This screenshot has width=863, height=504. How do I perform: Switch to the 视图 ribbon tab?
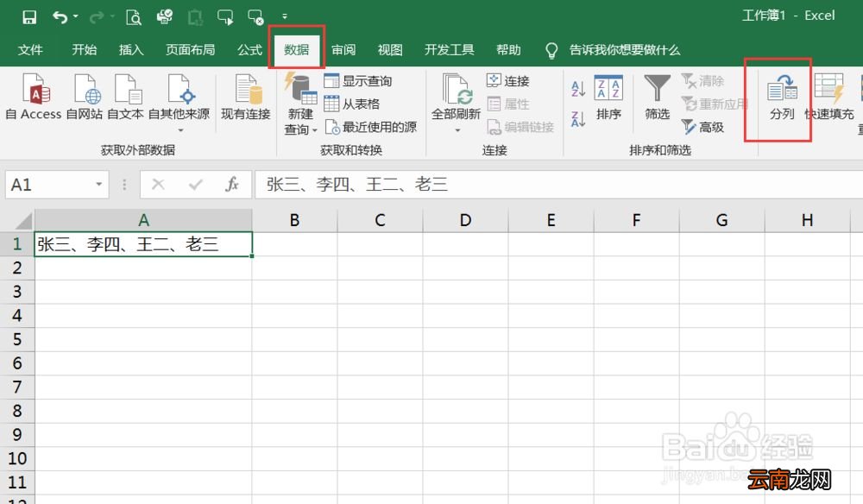coord(390,50)
